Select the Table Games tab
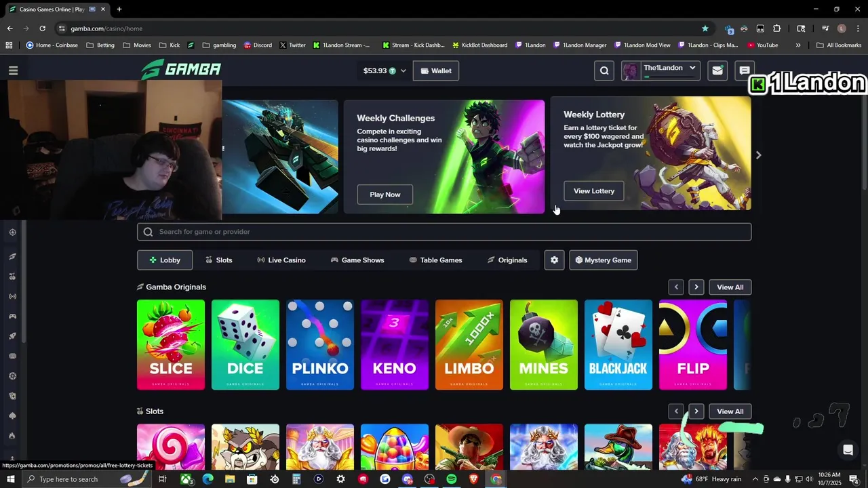Image resolution: width=868 pixels, height=488 pixels. [x=435, y=260]
